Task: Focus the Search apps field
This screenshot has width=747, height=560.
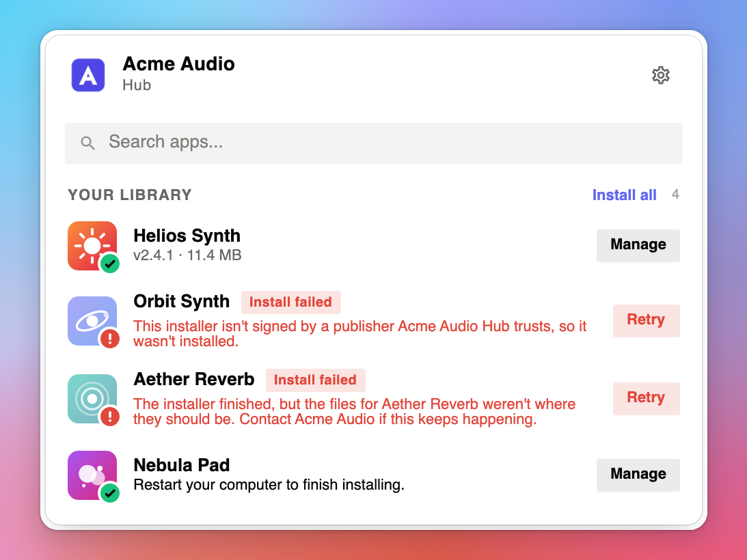Action: (x=373, y=143)
